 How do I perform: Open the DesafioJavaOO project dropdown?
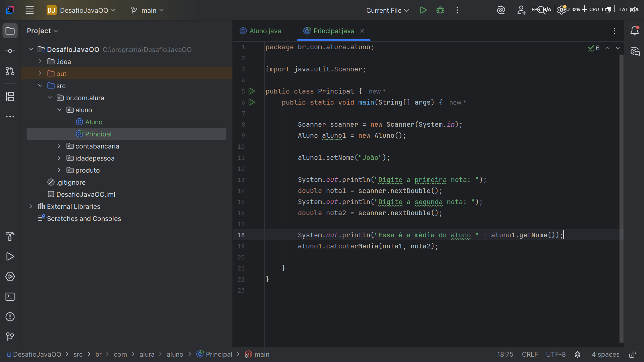coord(81,10)
